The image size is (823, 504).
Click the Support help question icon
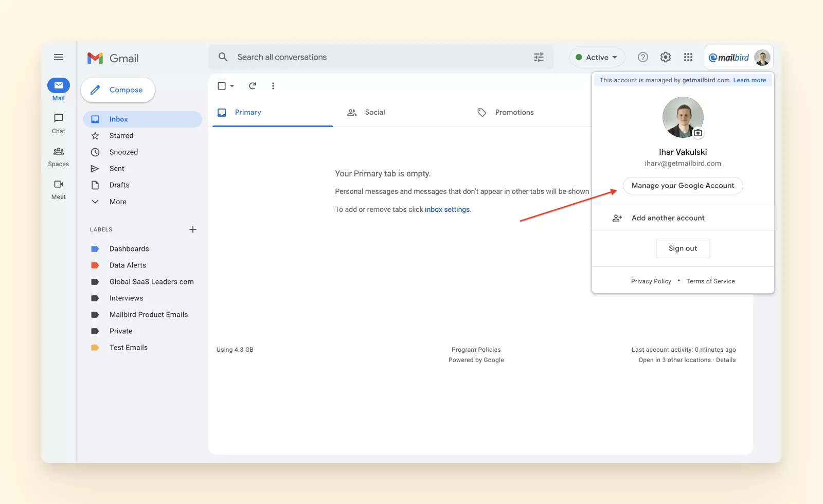[643, 57]
